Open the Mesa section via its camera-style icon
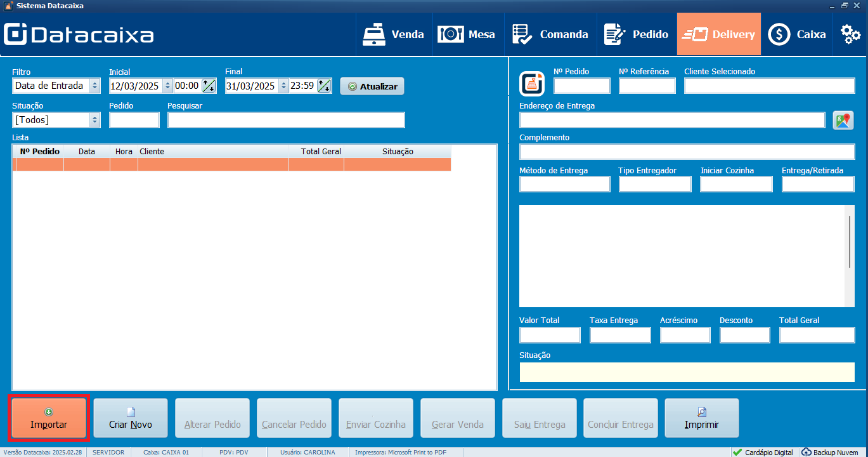 click(x=451, y=34)
